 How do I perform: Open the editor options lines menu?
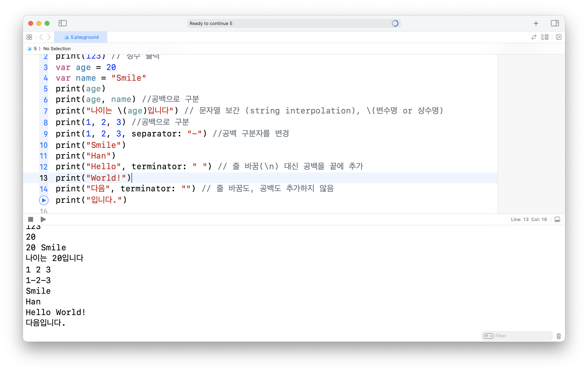(x=544, y=37)
